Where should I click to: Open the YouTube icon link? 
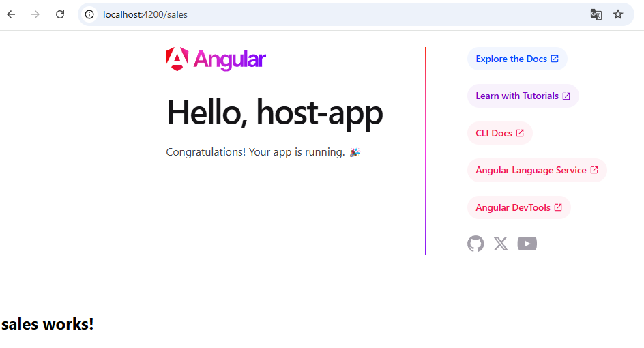point(527,244)
